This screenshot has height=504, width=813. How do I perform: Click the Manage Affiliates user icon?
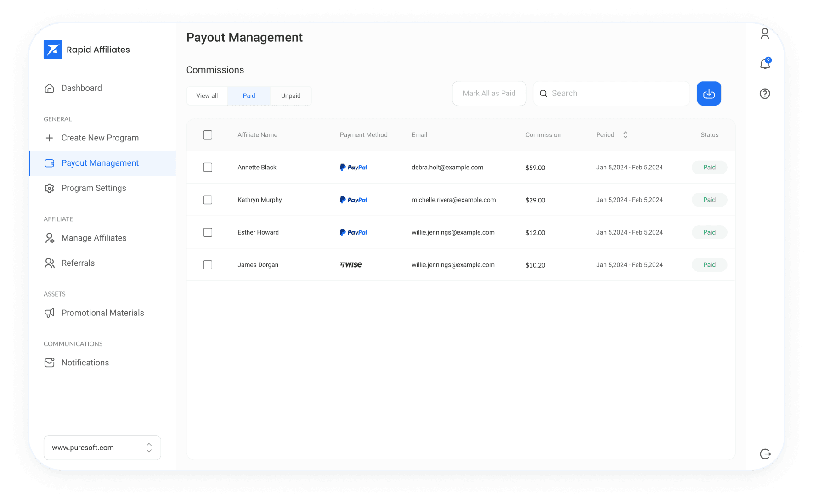click(x=49, y=238)
